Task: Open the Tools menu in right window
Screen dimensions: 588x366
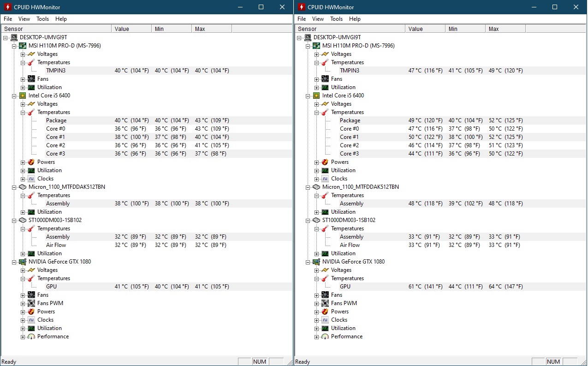Action: (x=336, y=19)
